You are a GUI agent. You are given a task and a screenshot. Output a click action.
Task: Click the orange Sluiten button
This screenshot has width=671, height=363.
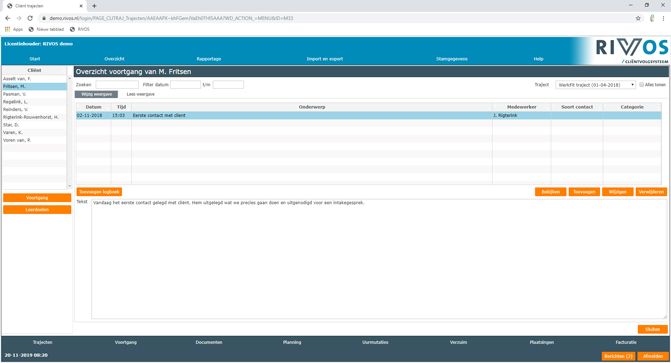[653, 329]
